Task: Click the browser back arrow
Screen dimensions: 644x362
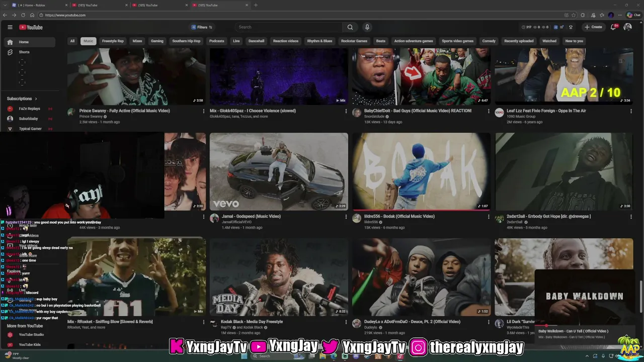Action: click(x=6, y=15)
